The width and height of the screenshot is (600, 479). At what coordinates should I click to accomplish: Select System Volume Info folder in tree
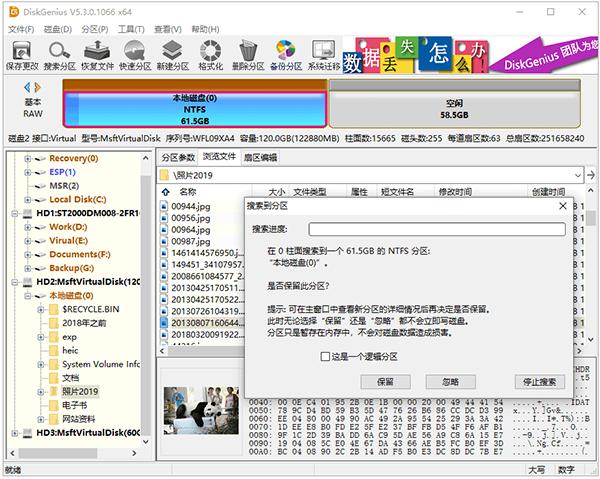pos(101,364)
